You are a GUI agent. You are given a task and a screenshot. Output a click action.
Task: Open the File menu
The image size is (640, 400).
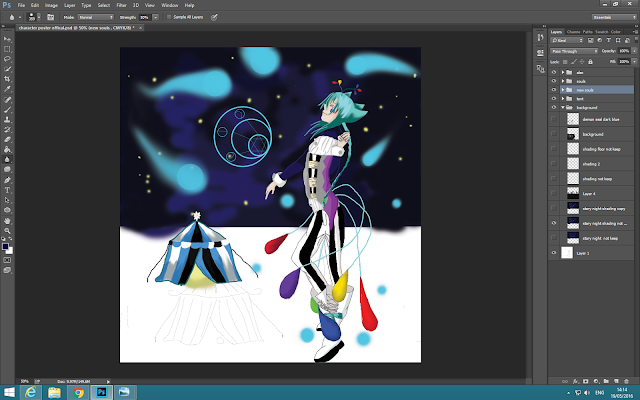click(21, 5)
